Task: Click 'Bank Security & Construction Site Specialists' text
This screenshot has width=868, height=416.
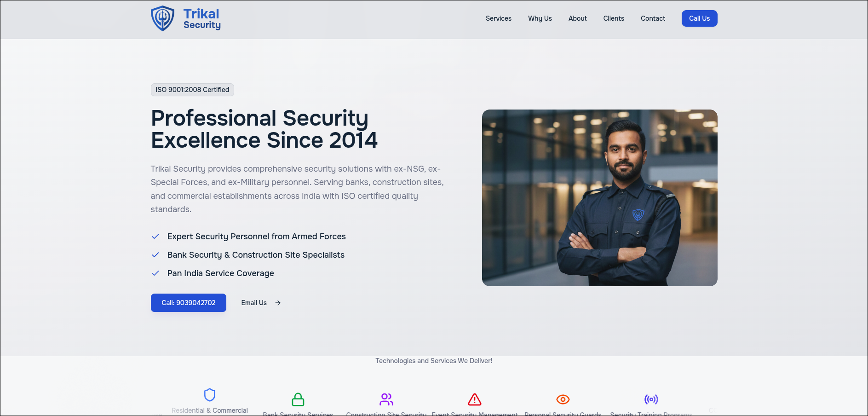Action: [256, 255]
